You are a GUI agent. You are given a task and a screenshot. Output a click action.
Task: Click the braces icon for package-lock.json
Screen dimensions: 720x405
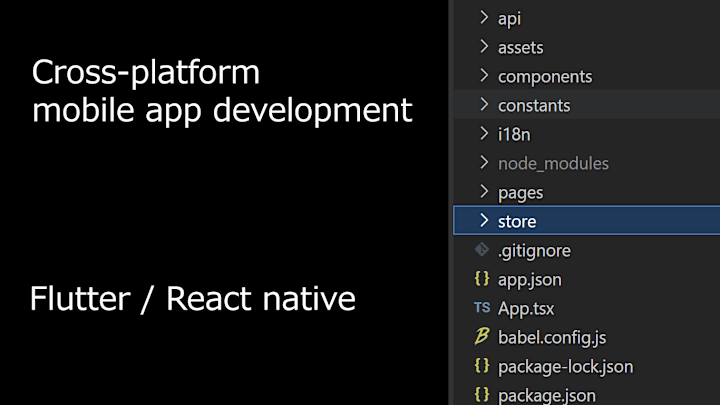(x=482, y=365)
